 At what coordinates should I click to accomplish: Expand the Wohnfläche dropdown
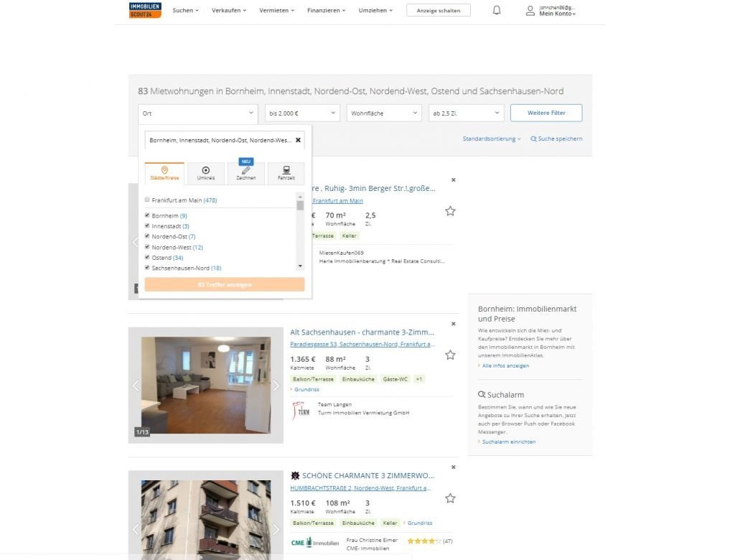[384, 113]
